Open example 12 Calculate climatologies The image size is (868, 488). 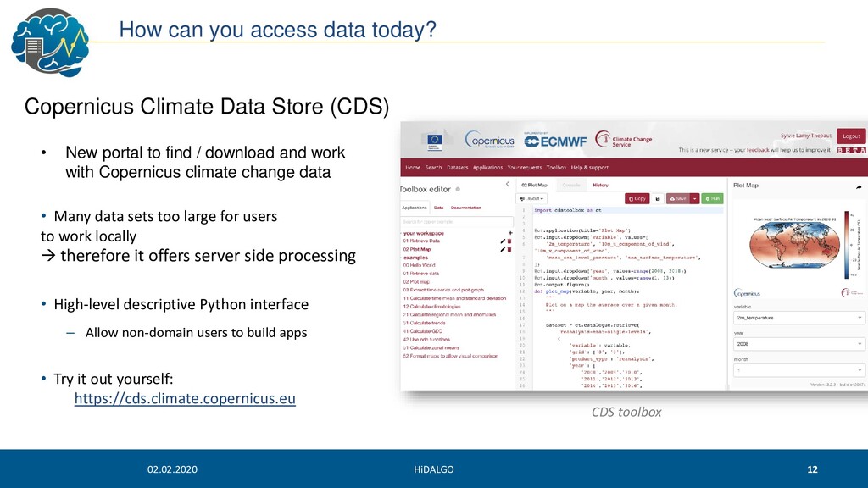point(431,307)
